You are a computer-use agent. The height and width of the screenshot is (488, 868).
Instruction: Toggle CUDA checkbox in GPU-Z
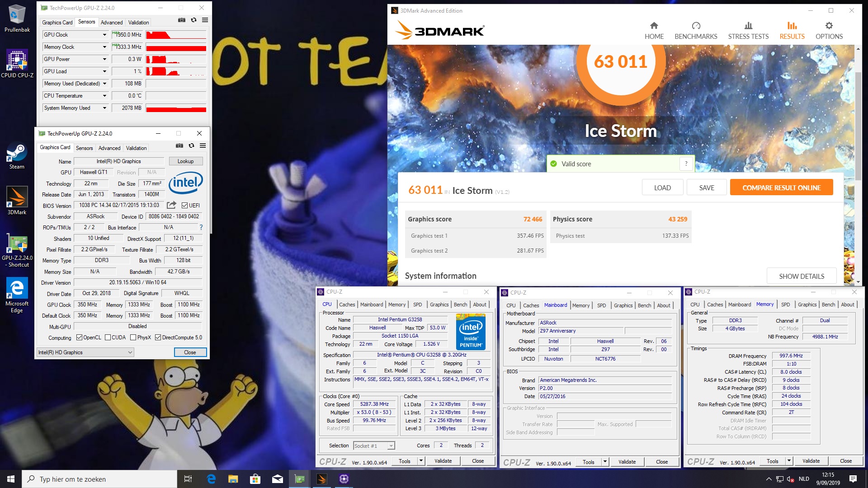tap(108, 338)
